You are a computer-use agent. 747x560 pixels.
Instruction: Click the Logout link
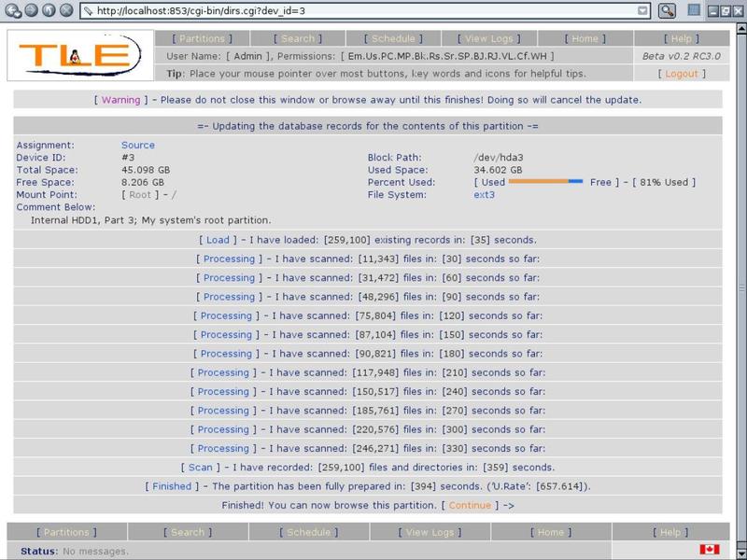click(681, 74)
